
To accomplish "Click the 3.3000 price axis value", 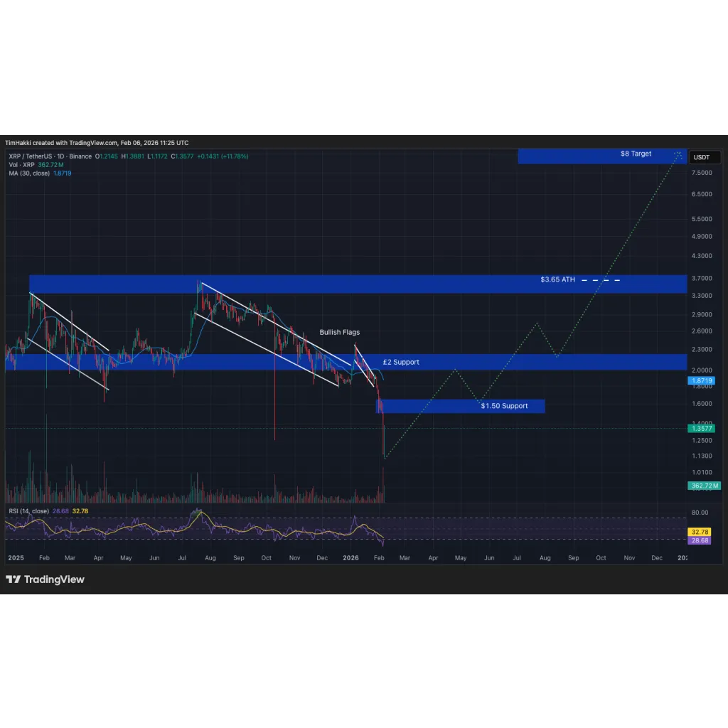I will point(702,295).
